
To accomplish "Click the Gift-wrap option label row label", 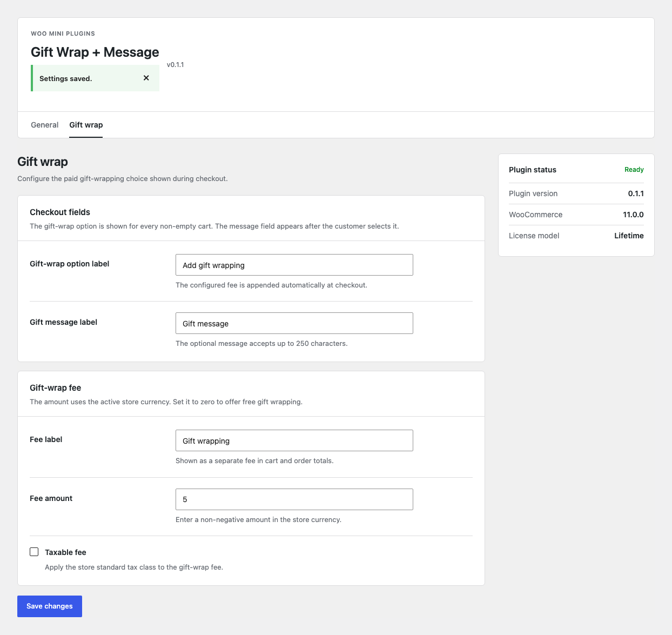I will (x=69, y=264).
